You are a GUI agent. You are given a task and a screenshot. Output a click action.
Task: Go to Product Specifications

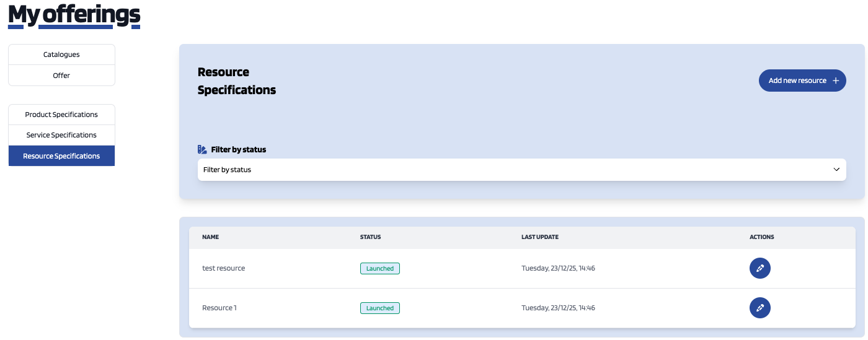click(61, 115)
